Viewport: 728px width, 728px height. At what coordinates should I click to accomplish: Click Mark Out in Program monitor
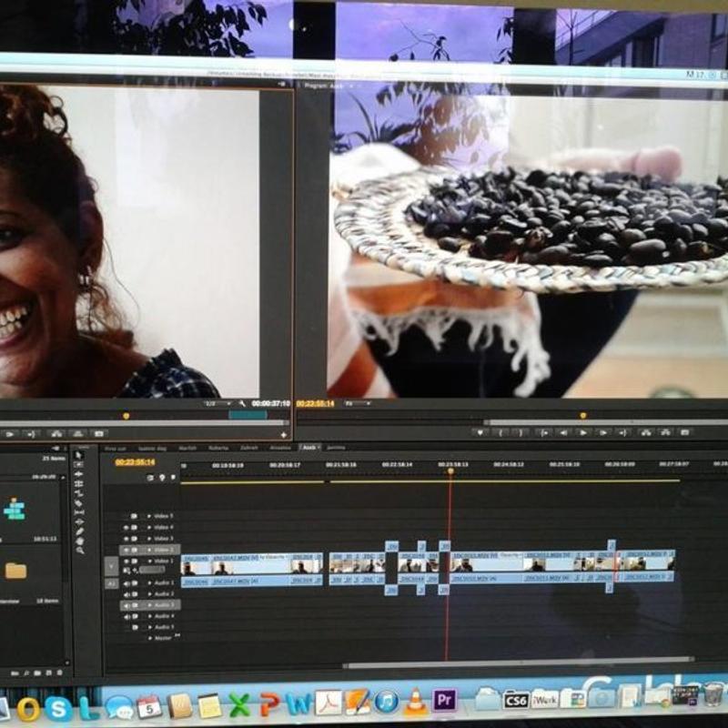pyautogui.click(x=521, y=433)
